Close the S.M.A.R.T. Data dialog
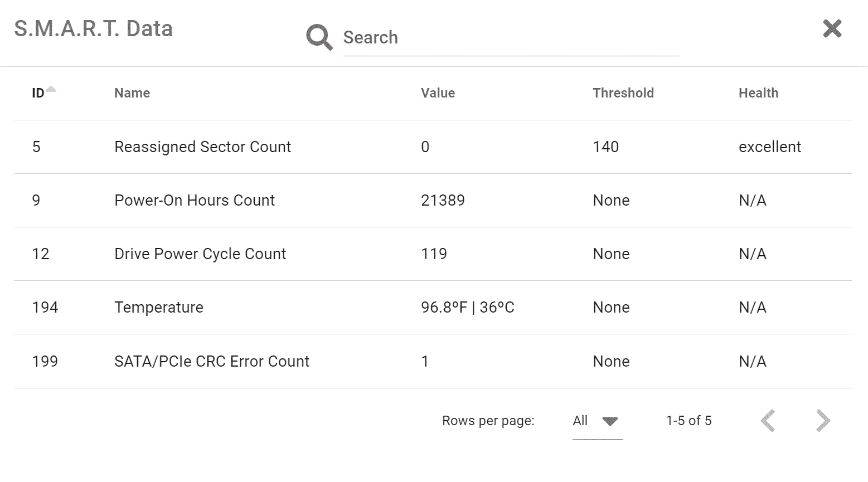 [832, 28]
